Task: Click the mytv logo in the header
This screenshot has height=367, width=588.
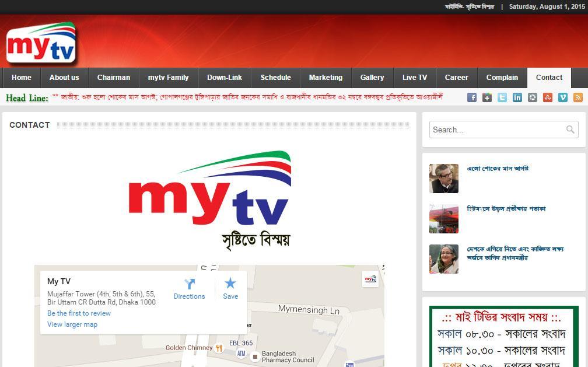Action: pos(41,44)
